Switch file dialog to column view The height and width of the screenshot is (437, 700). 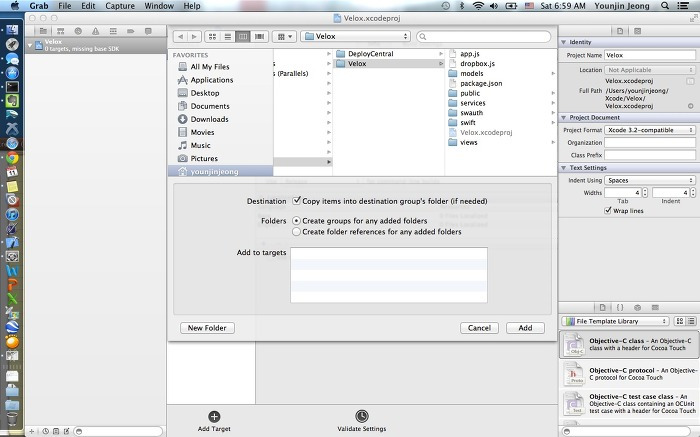coord(243,37)
